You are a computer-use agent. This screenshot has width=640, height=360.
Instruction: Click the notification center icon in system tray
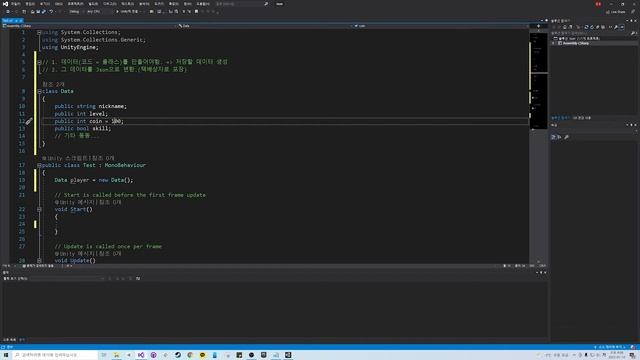tap(632, 356)
